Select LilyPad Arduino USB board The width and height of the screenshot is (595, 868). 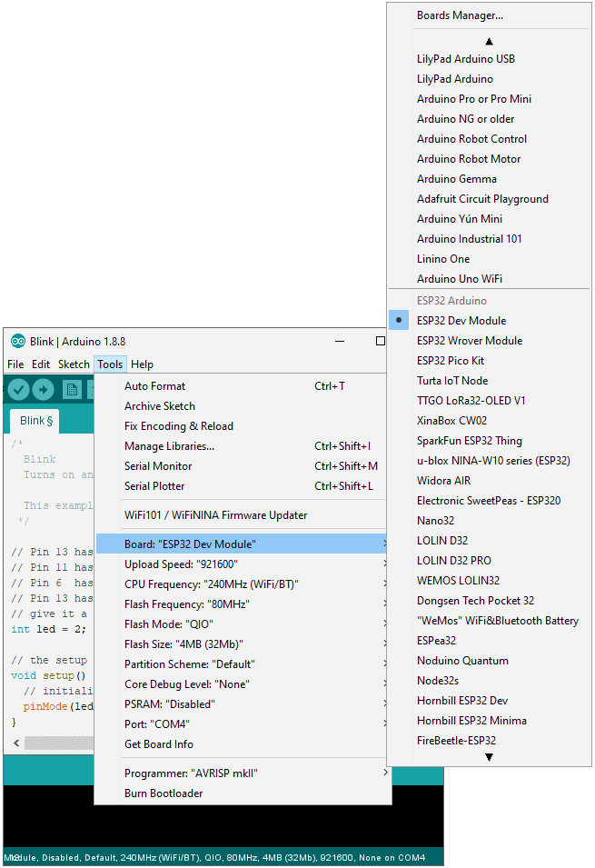[x=490, y=59]
